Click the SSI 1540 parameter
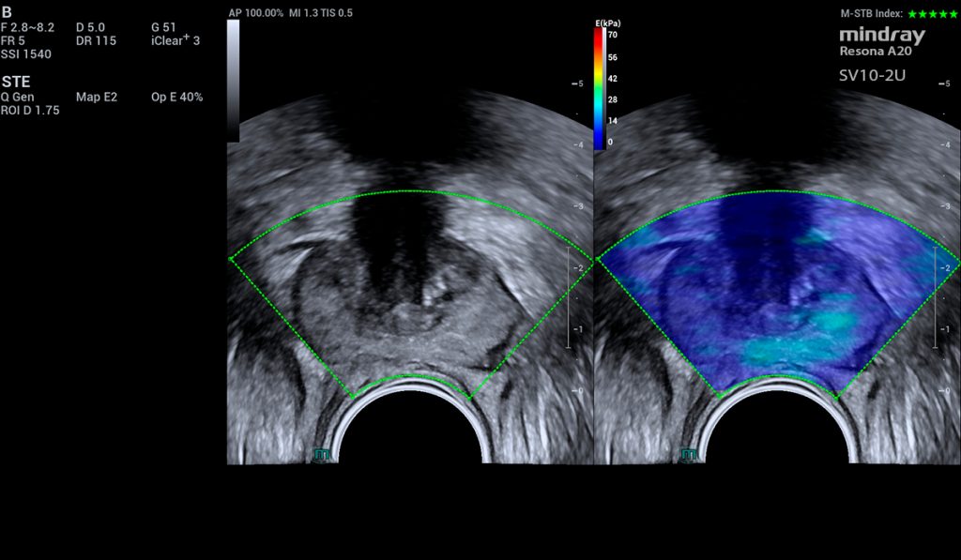Screen dimensions: 961x560 coord(23,54)
